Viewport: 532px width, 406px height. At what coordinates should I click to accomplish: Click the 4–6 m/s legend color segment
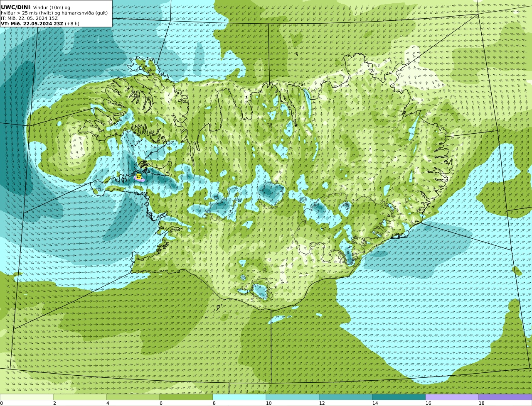pos(133,397)
